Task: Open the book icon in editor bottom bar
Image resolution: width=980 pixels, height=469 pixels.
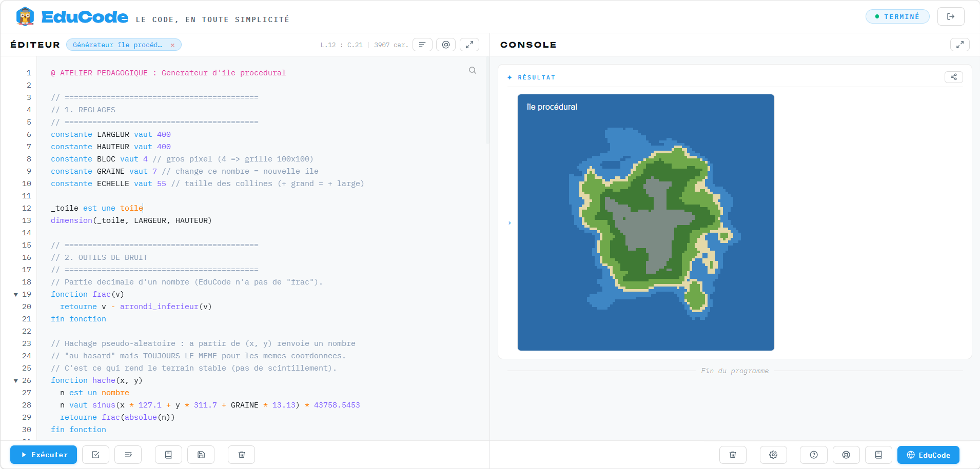Action: 168,455
